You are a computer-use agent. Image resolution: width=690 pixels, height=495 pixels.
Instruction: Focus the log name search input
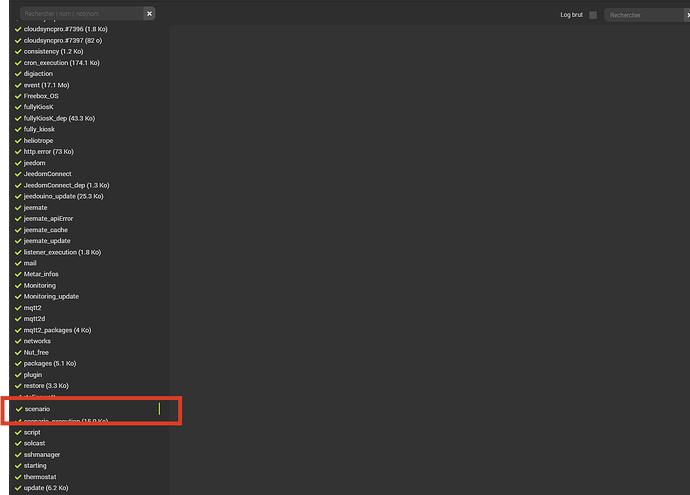coord(82,14)
